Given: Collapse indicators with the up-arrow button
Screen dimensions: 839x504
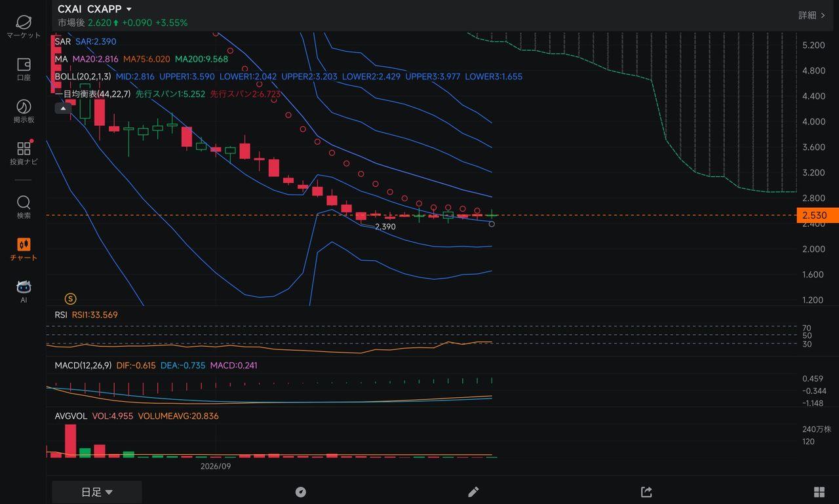Looking at the screenshot, I should (63, 108).
